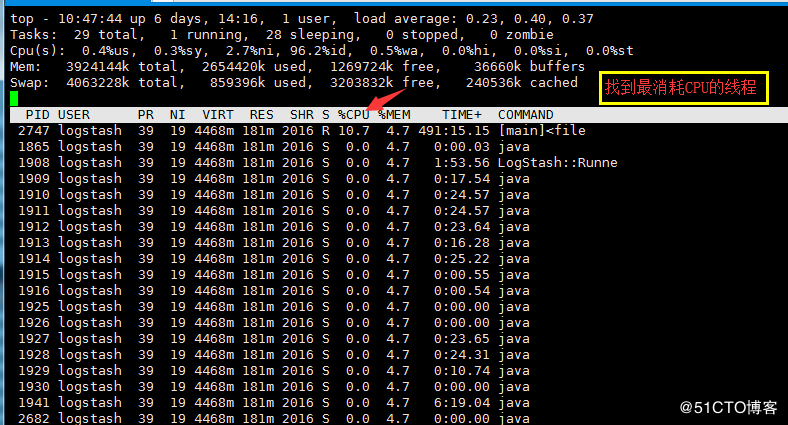Select PID 1910 row
This screenshot has height=425, width=788.
pyautogui.click(x=274, y=195)
